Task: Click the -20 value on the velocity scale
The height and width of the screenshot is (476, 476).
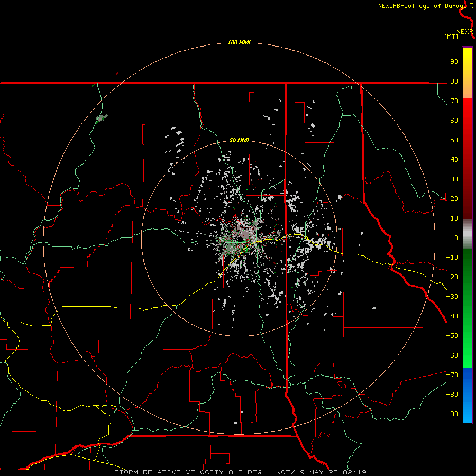Action: [452, 277]
